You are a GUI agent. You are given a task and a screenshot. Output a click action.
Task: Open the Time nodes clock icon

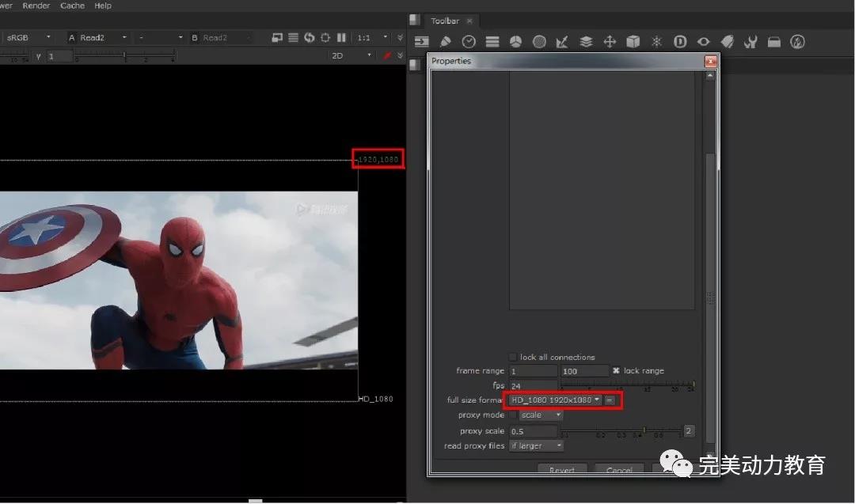click(469, 42)
